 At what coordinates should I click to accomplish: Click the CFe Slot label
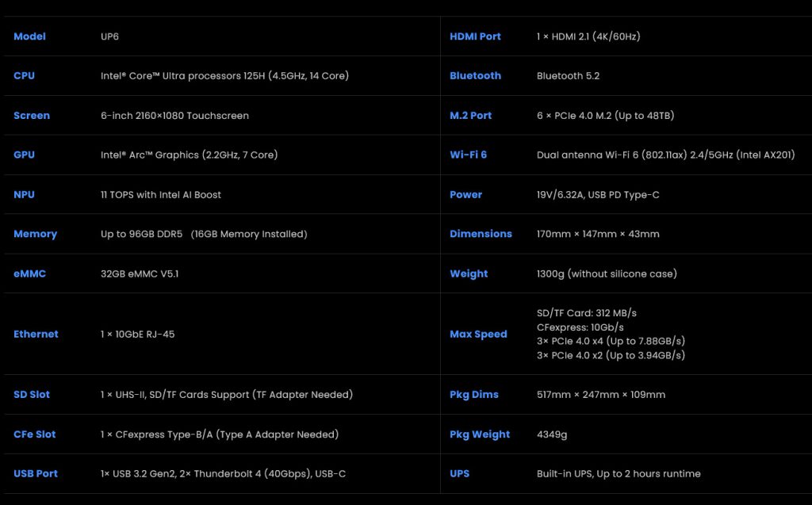pyautogui.click(x=34, y=434)
